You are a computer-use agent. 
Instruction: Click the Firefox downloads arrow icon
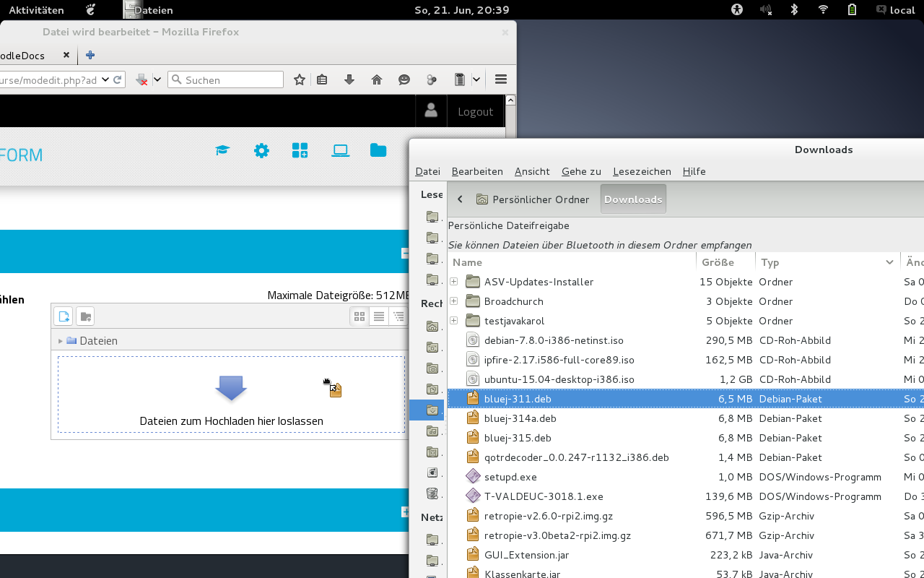point(349,79)
